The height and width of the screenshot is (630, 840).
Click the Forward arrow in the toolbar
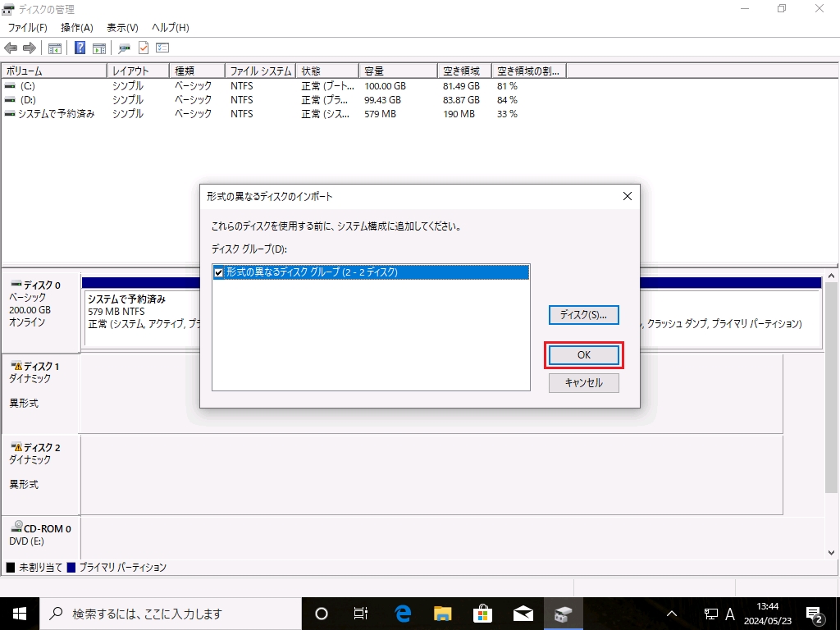pyautogui.click(x=30, y=48)
